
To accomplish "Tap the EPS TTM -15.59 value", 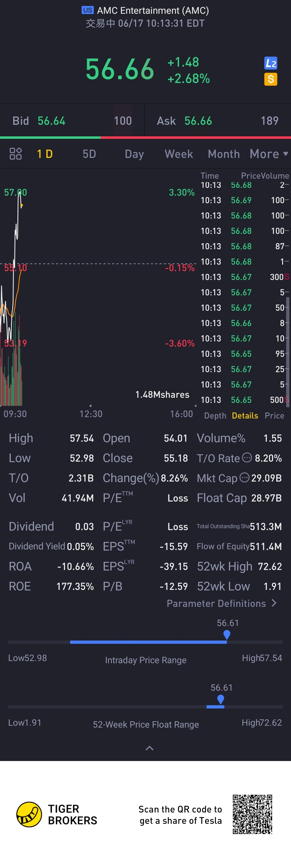I will click(174, 546).
